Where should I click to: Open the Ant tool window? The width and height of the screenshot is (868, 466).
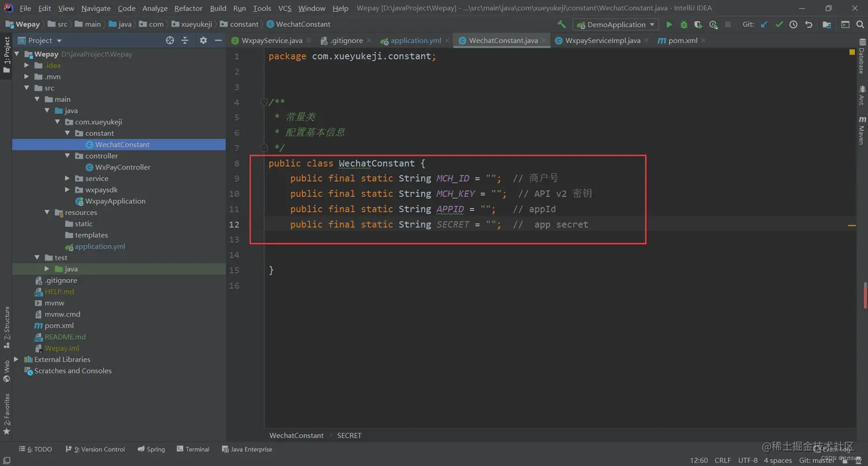click(861, 95)
